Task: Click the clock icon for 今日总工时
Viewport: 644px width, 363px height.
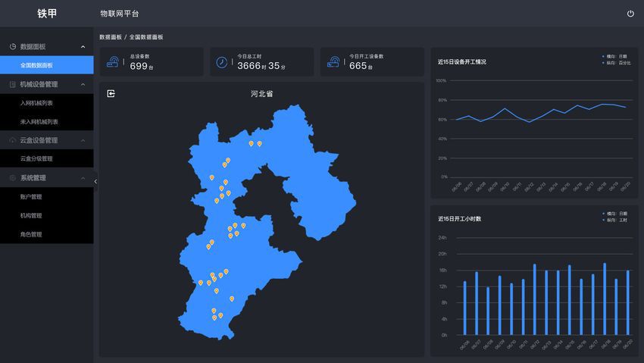Action: coord(222,62)
